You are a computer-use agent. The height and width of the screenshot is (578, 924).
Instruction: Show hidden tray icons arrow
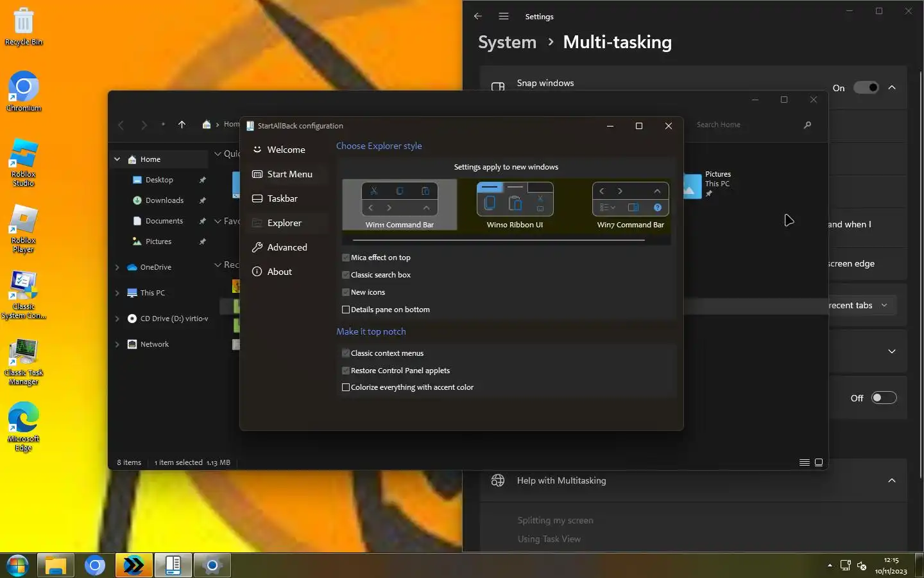coord(830,566)
